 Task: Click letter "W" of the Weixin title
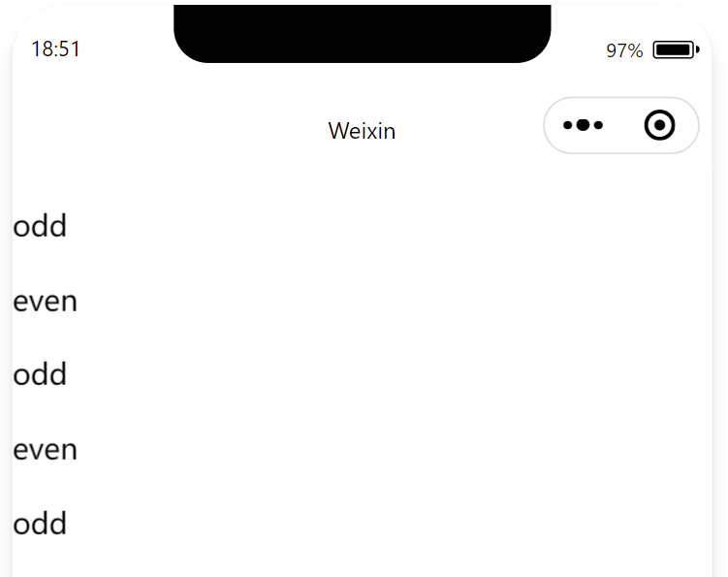tap(338, 131)
